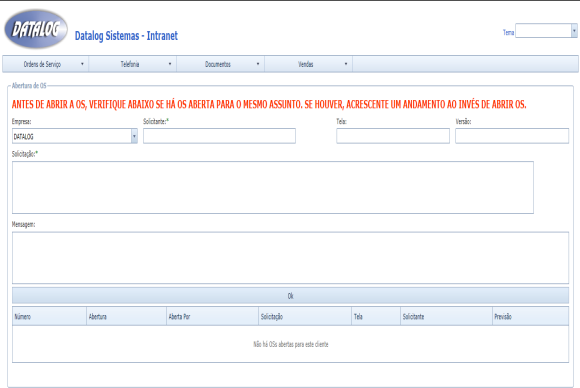Sort by the Solicitação column header
The image size is (580, 388).
305,317
